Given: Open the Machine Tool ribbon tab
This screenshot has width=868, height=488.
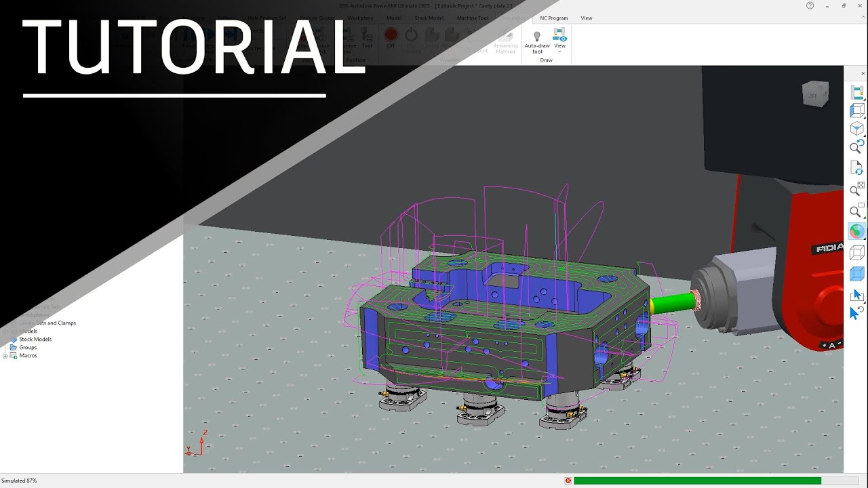Looking at the screenshot, I should pyautogui.click(x=473, y=18).
